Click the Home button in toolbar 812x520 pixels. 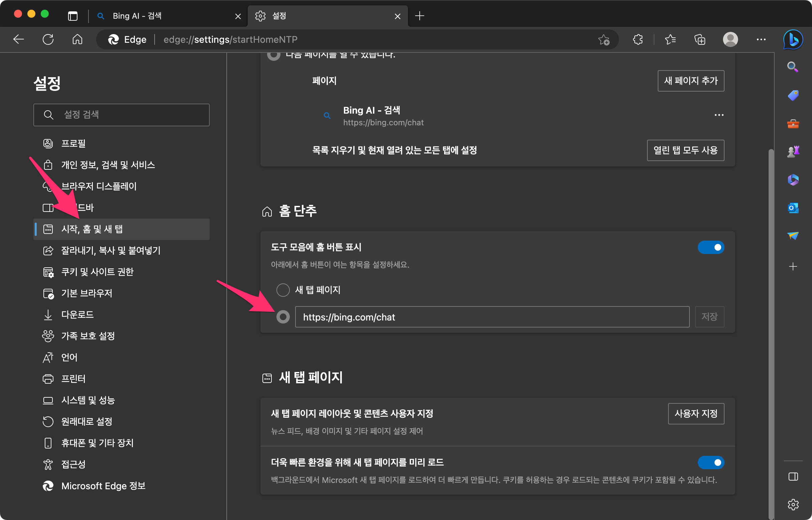pyautogui.click(x=77, y=39)
